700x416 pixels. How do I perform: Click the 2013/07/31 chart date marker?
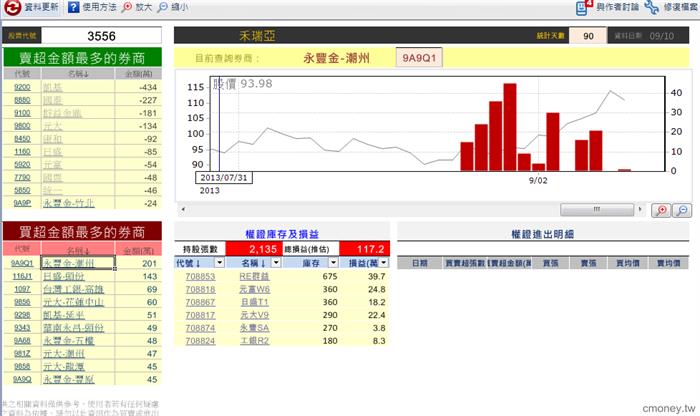224,178
